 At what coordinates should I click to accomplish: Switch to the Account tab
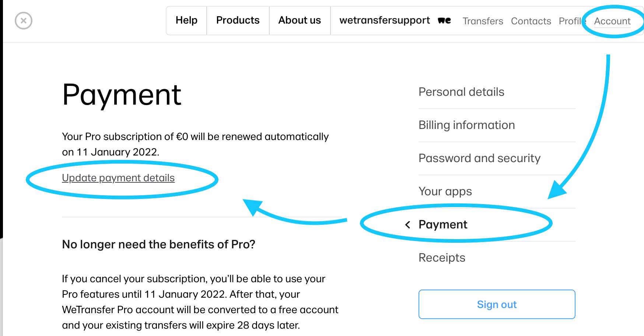click(612, 21)
